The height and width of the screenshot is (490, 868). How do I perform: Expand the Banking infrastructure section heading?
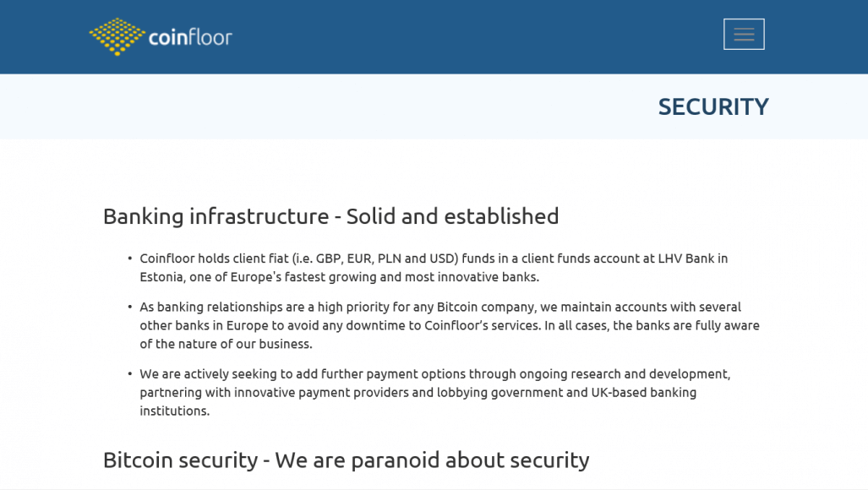pos(330,216)
